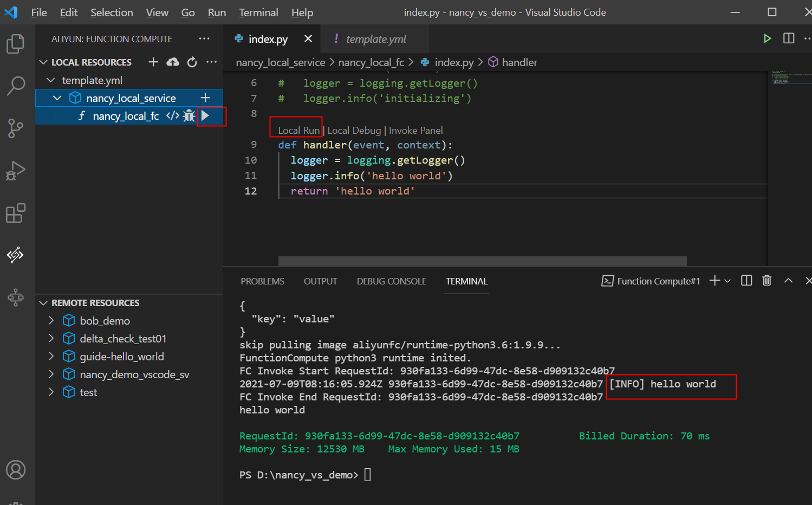This screenshot has height=505, width=812.
Task: Open the Extensions view
Action: [x=15, y=213]
